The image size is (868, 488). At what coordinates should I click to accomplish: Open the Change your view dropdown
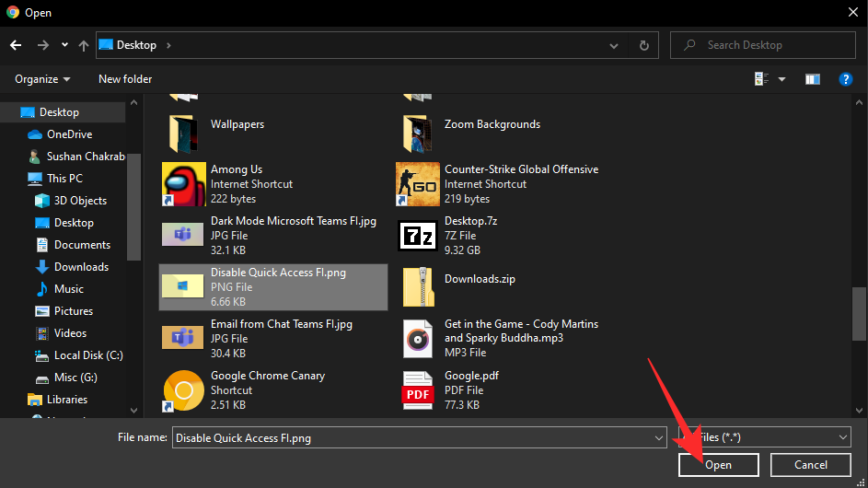coord(782,79)
